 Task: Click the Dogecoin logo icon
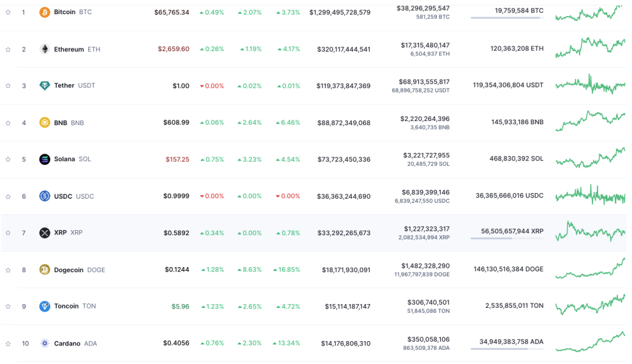[44, 270]
